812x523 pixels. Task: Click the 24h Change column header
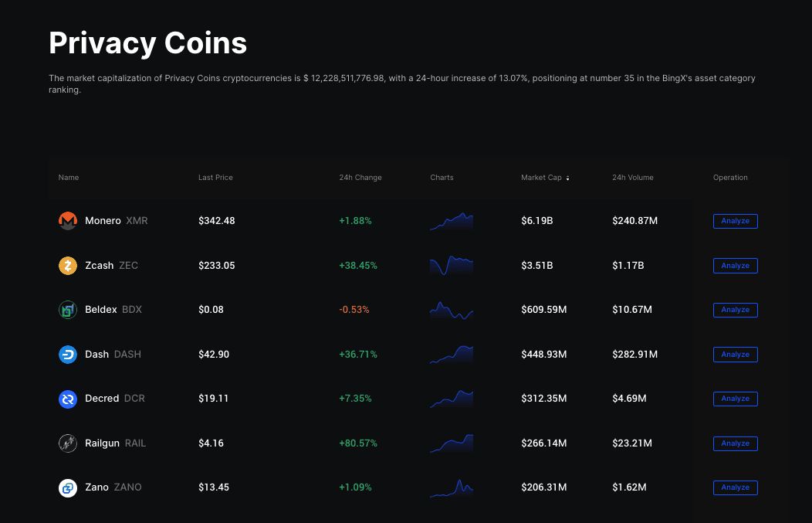coord(360,178)
